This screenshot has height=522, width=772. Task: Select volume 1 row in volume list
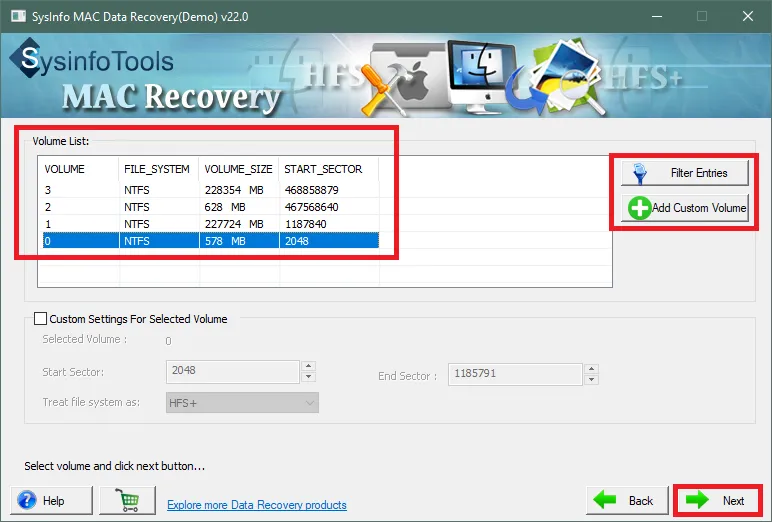(x=211, y=224)
